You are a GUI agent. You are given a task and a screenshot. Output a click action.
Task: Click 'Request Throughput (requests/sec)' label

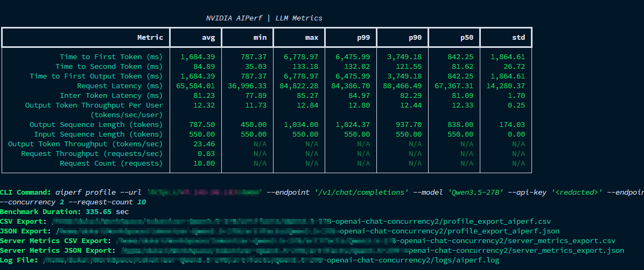92,153
